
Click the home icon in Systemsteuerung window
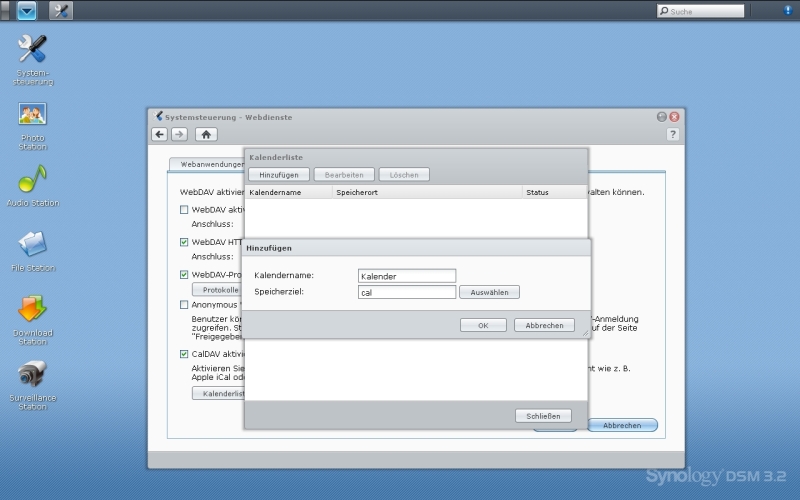tap(206, 134)
